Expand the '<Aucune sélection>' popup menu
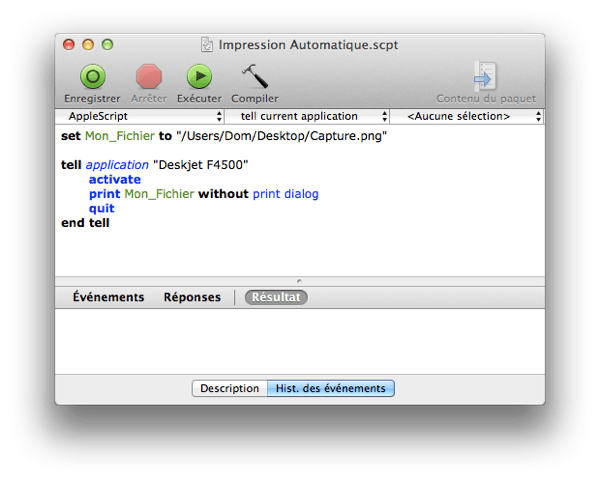The image size is (600, 481). [x=466, y=117]
